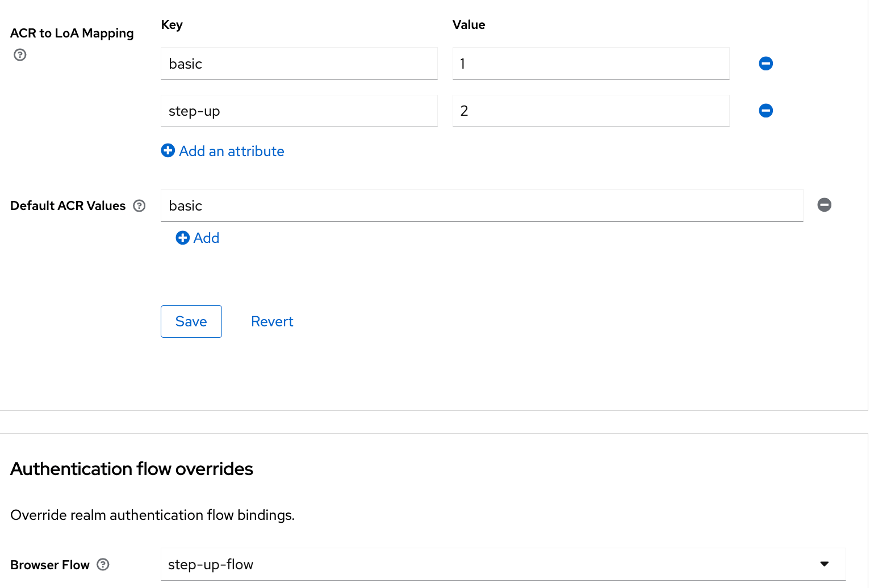The width and height of the screenshot is (870, 588).
Task: Click the basic Key input field
Action: click(x=299, y=64)
